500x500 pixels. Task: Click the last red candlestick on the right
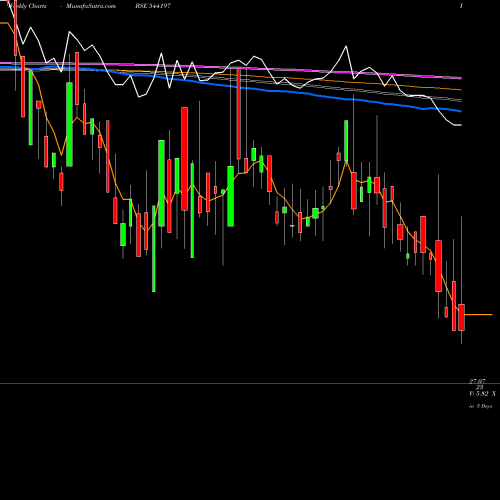(x=462, y=317)
